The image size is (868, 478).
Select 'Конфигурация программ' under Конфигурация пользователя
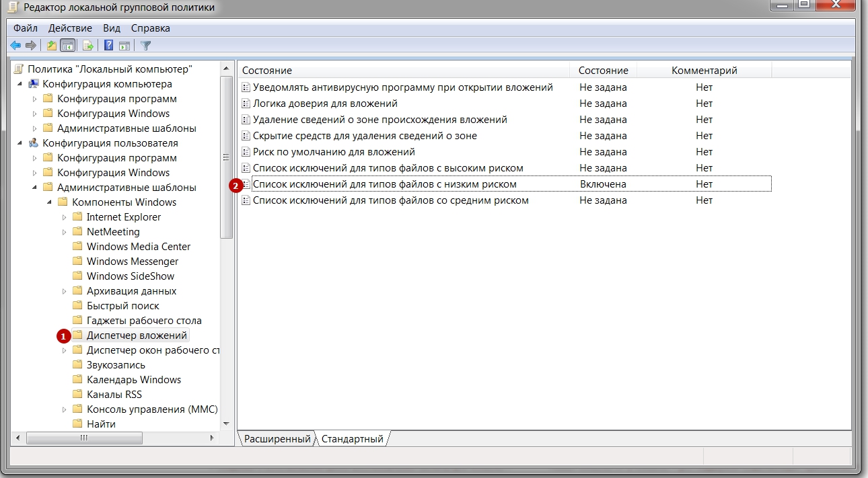click(x=117, y=158)
